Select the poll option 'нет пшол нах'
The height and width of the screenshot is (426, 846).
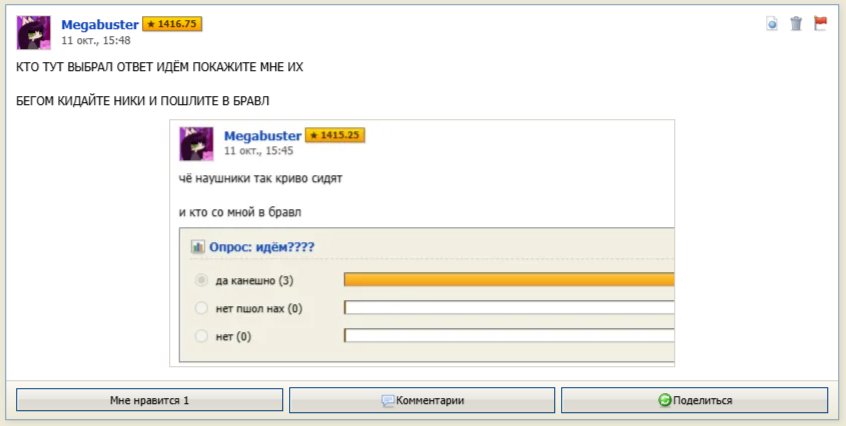(x=201, y=308)
